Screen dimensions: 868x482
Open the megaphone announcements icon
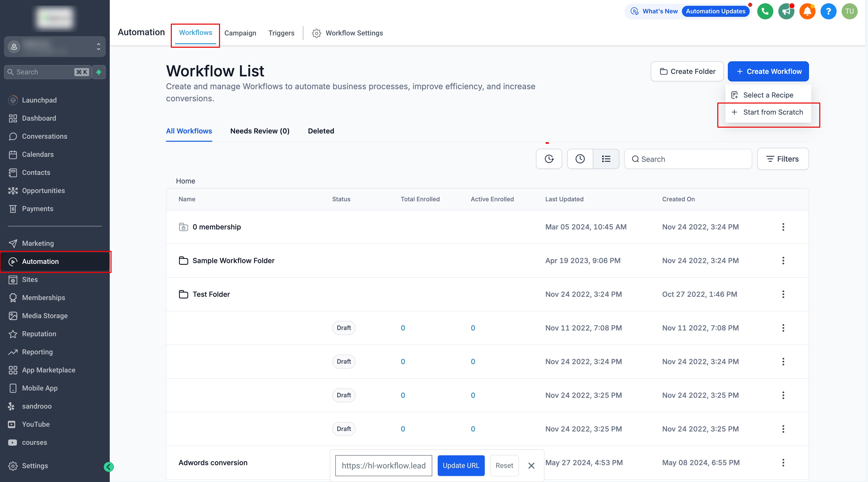pyautogui.click(x=786, y=12)
